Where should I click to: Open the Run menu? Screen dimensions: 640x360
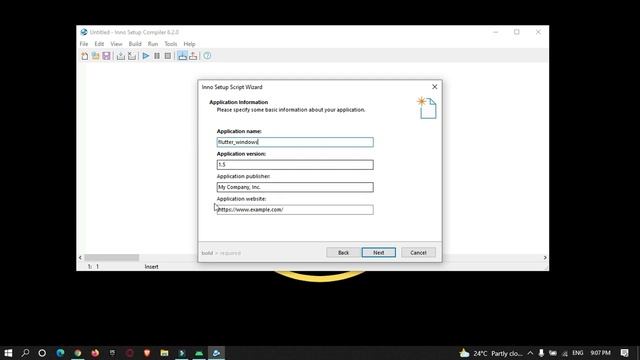(x=153, y=44)
